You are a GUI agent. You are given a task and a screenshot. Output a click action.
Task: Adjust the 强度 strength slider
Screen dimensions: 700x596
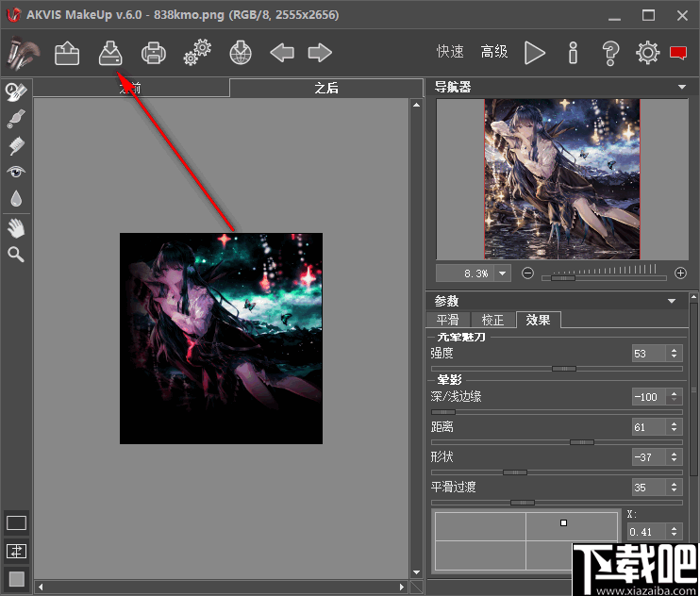[564, 369]
